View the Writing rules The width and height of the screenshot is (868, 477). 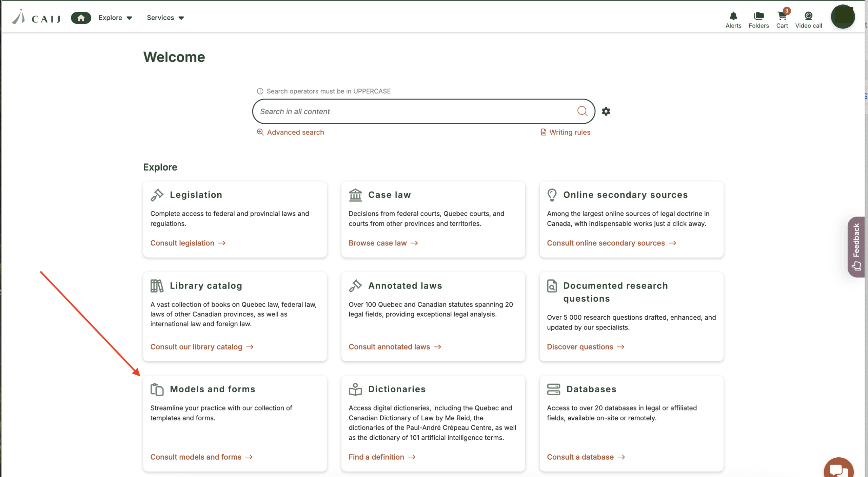point(570,132)
